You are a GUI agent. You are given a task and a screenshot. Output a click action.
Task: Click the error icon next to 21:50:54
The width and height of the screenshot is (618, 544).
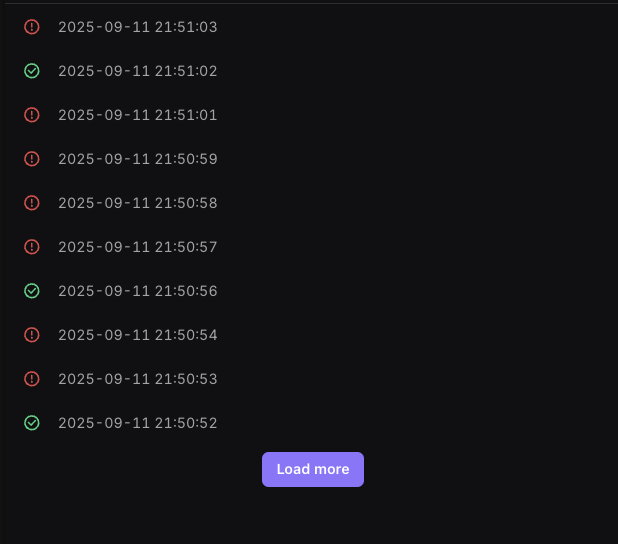click(x=32, y=335)
